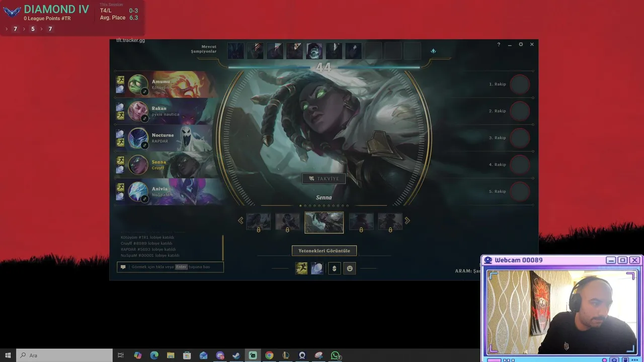Open the emote picker smiley icon
The image size is (644, 362).
350,268
